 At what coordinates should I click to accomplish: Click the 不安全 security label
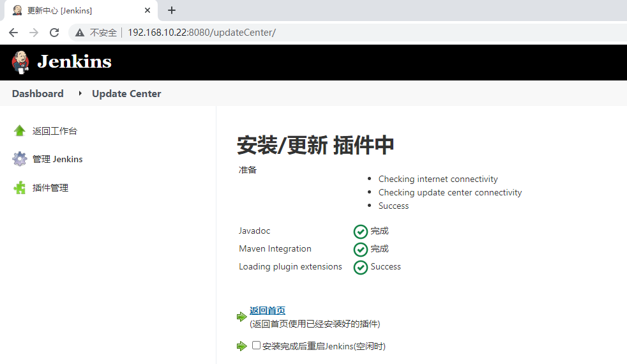(x=103, y=33)
